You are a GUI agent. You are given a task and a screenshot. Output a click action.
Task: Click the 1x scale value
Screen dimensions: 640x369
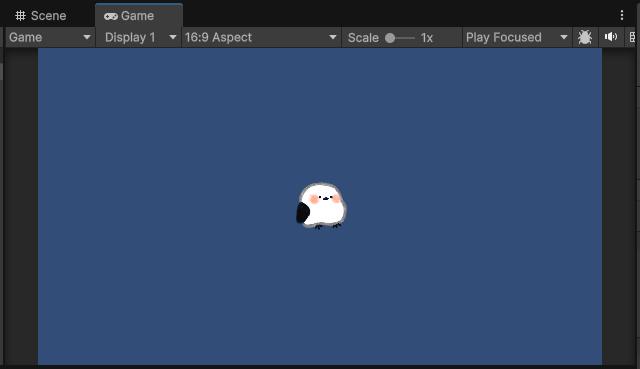pyautogui.click(x=427, y=38)
